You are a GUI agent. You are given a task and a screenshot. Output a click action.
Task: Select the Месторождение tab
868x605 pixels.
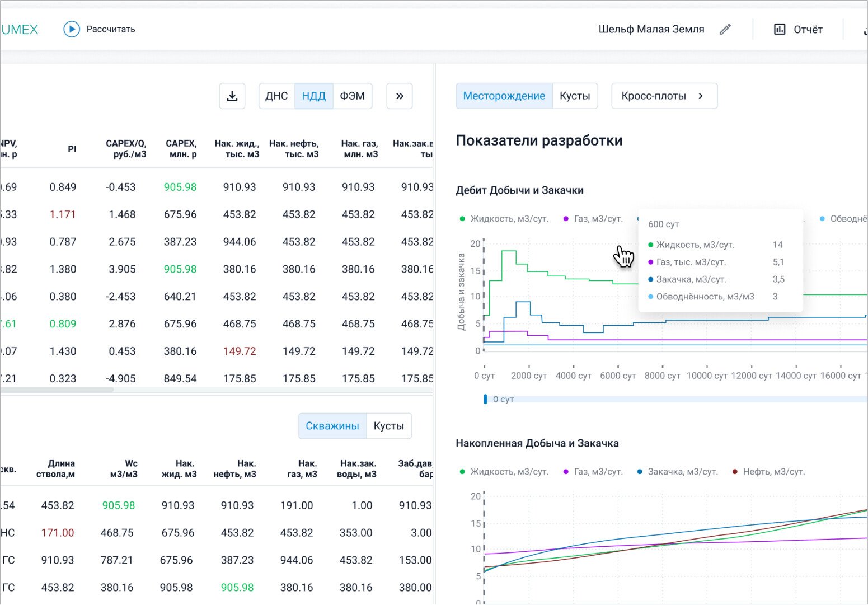(x=504, y=96)
